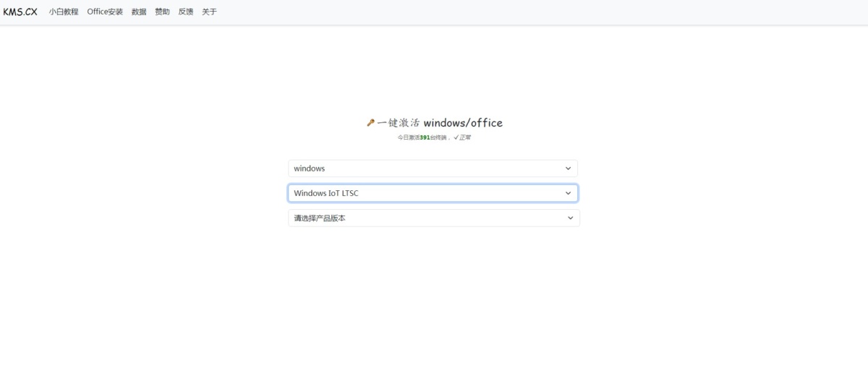This screenshot has height=379, width=868.
Task: Click the 正常 status text
Action: (x=466, y=137)
